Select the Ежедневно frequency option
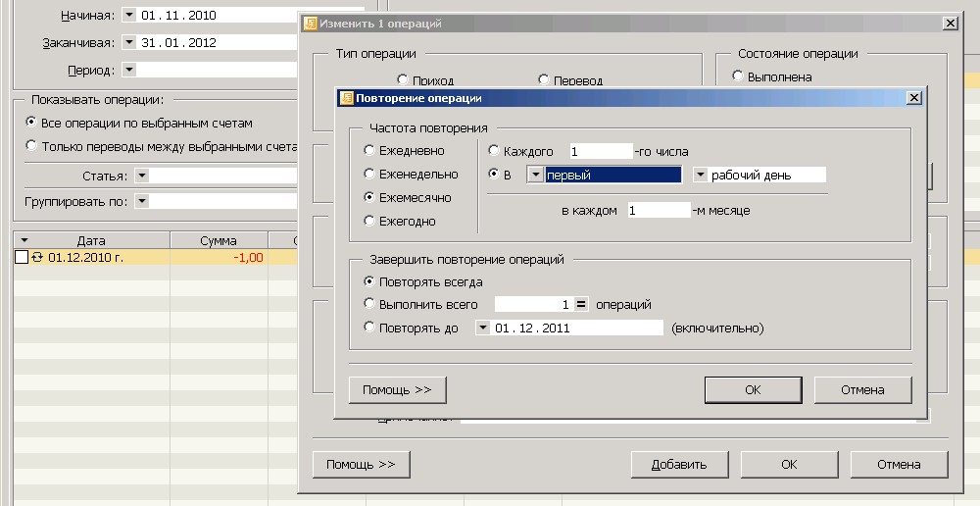This screenshot has width=980, height=506. click(x=369, y=151)
